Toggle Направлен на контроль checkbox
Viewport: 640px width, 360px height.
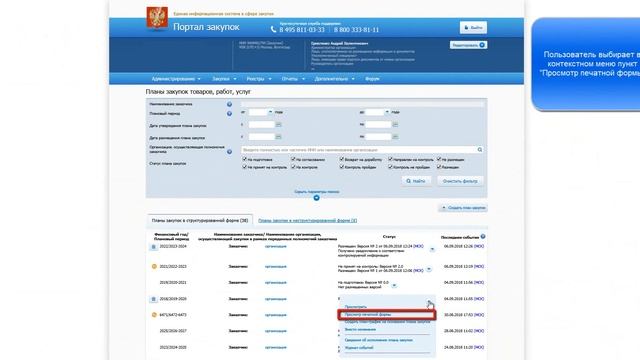(x=390, y=159)
